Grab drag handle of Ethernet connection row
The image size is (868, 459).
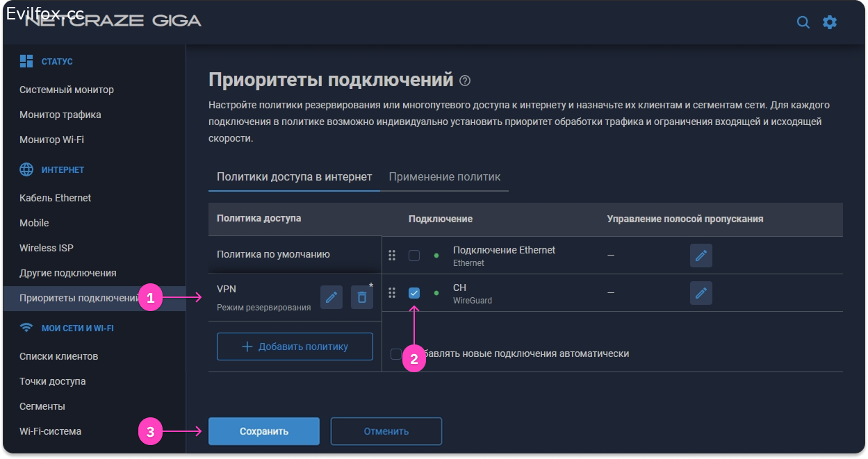click(x=392, y=256)
